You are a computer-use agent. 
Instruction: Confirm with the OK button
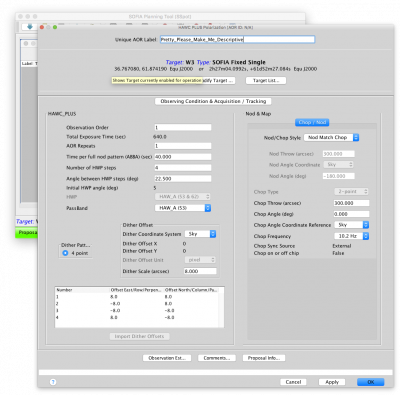[371, 382]
